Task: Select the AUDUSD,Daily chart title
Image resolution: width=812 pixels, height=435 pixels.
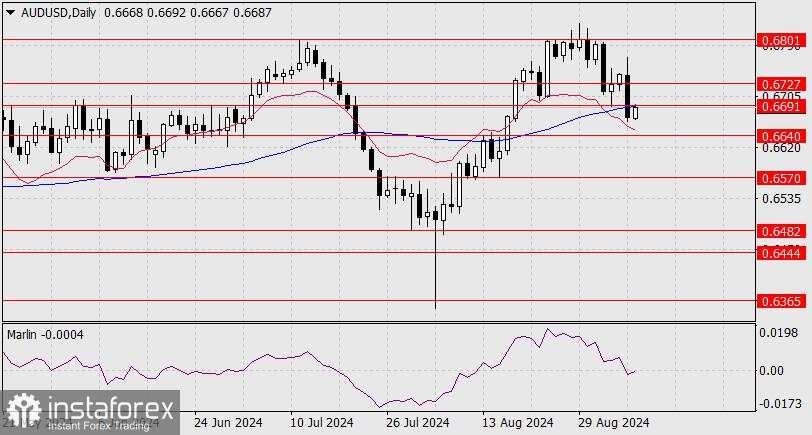Action: [58, 12]
